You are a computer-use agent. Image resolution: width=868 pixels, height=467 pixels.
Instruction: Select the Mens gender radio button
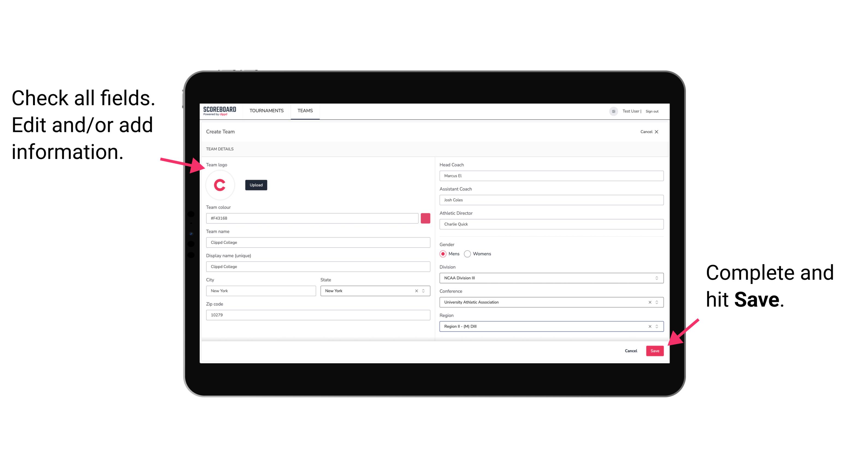click(x=443, y=254)
